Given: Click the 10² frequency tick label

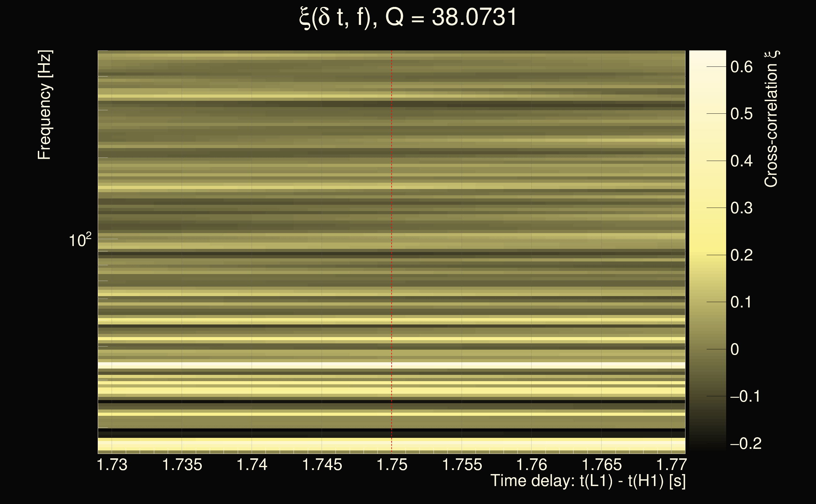Looking at the screenshot, I should 80,240.
